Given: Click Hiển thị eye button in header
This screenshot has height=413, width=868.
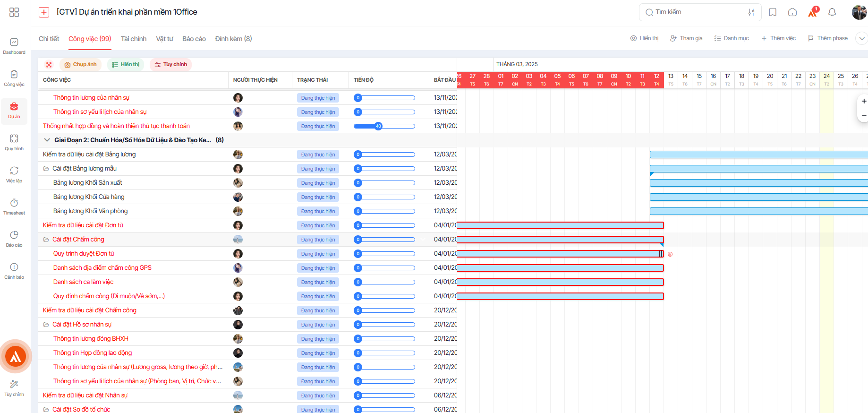Looking at the screenshot, I should click(x=644, y=38).
